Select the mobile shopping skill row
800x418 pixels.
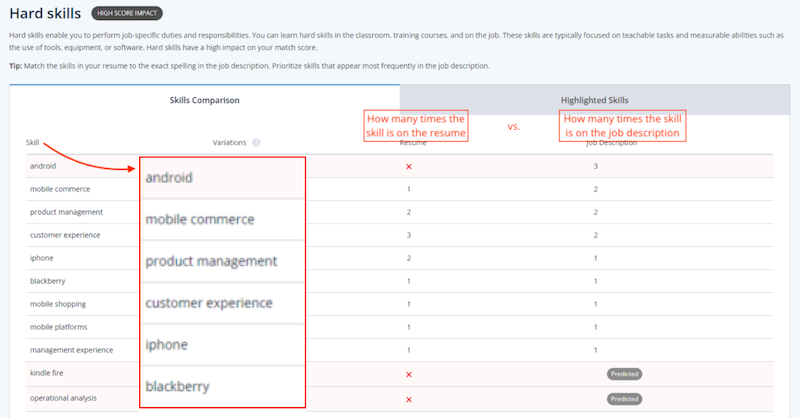(x=58, y=303)
